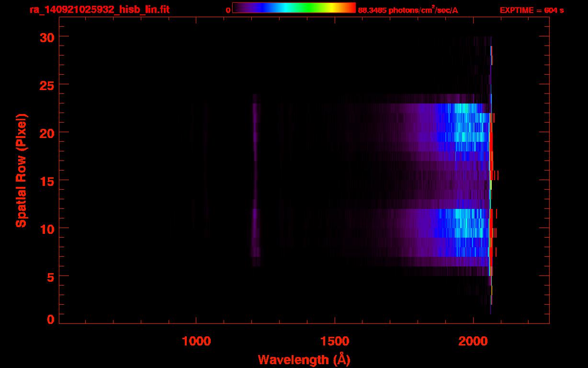Click the Wavelength (Å) axis title
This screenshot has width=588, height=368.
(304, 359)
